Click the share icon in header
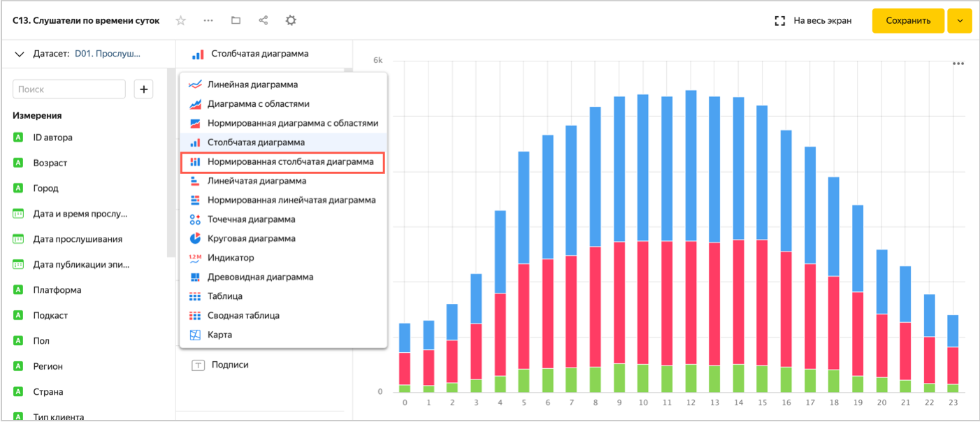Screen dimensions: 980x422 [264, 21]
